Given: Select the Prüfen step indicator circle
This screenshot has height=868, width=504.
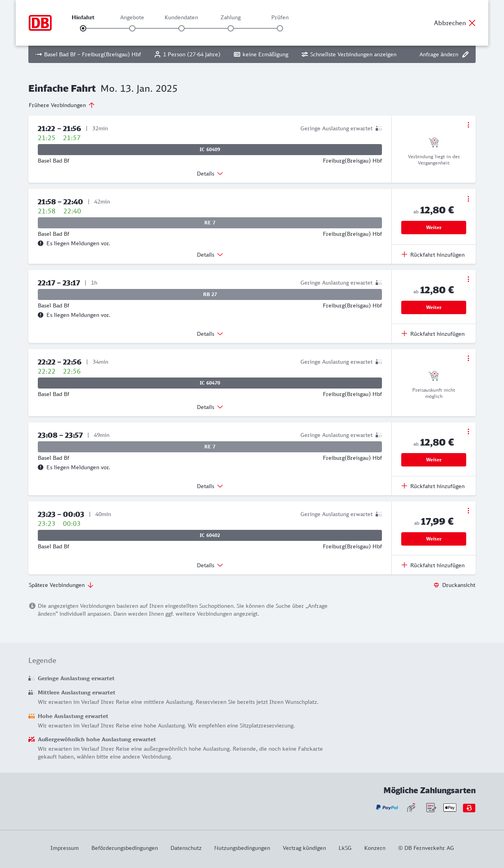Looking at the screenshot, I should pos(280,28).
